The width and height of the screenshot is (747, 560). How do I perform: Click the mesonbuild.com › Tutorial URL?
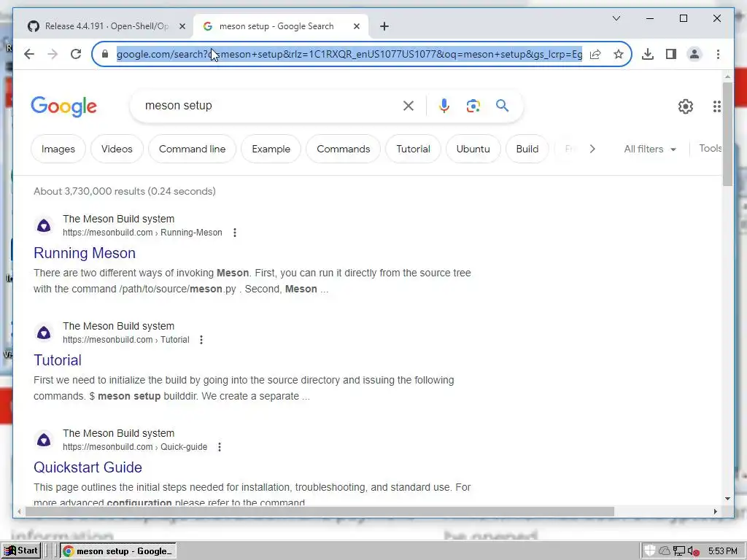(125, 340)
